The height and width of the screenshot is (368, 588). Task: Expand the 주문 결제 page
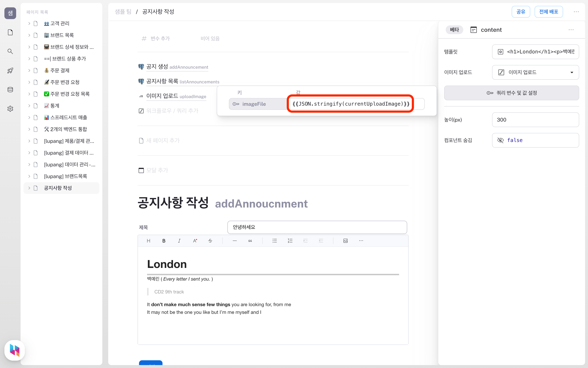coord(29,70)
